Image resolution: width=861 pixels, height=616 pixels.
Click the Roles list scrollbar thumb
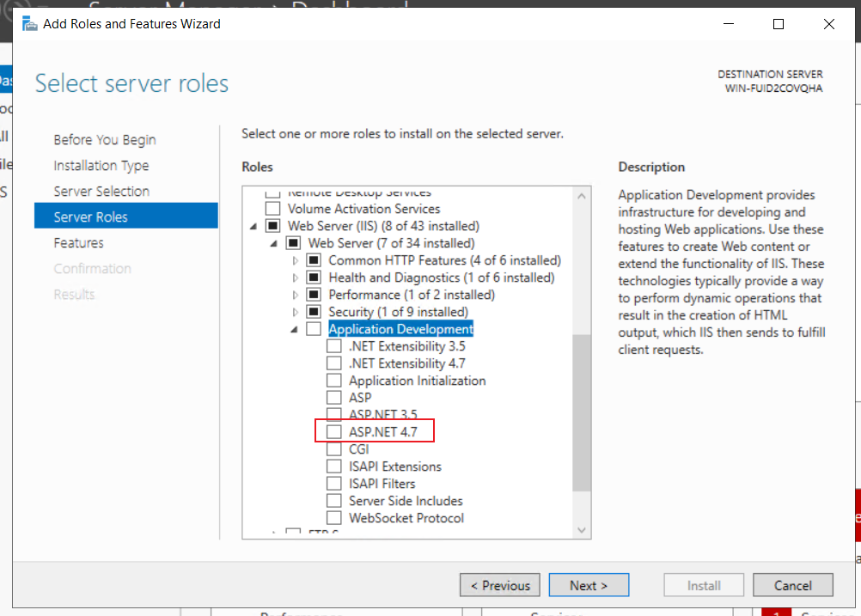582,412
